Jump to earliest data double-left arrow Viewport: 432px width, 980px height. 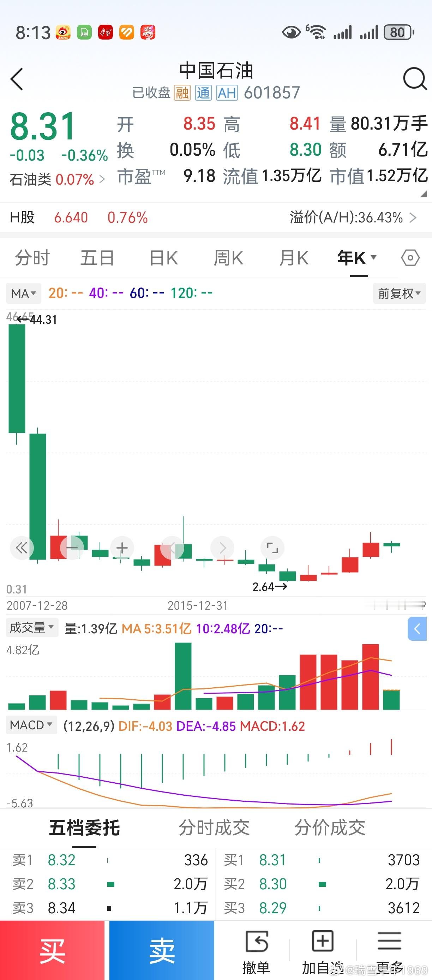[x=22, y=548]
